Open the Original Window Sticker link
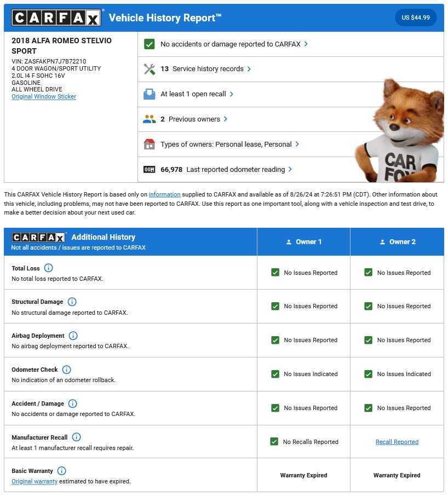 pyautogui.click(x=44, y=96)
